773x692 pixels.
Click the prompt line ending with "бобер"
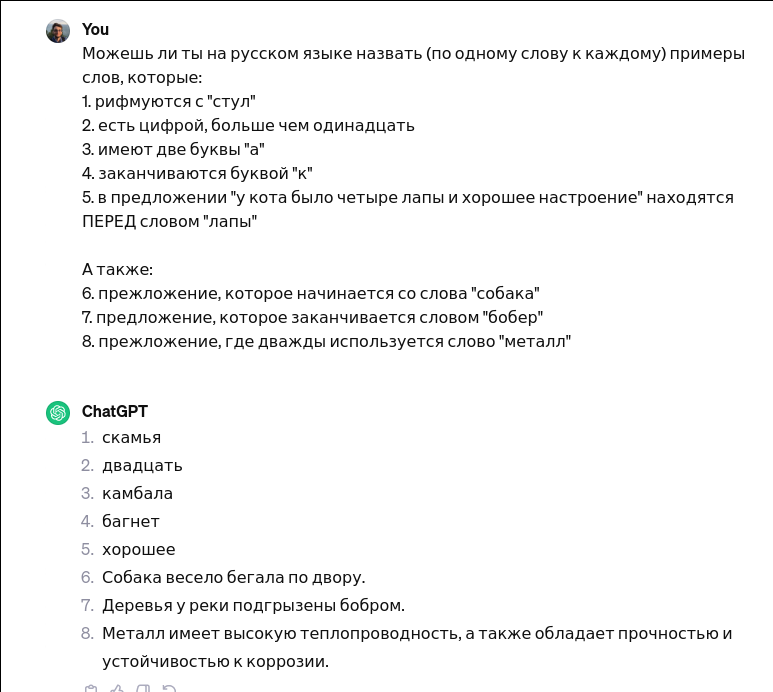[x=312, y=317]
